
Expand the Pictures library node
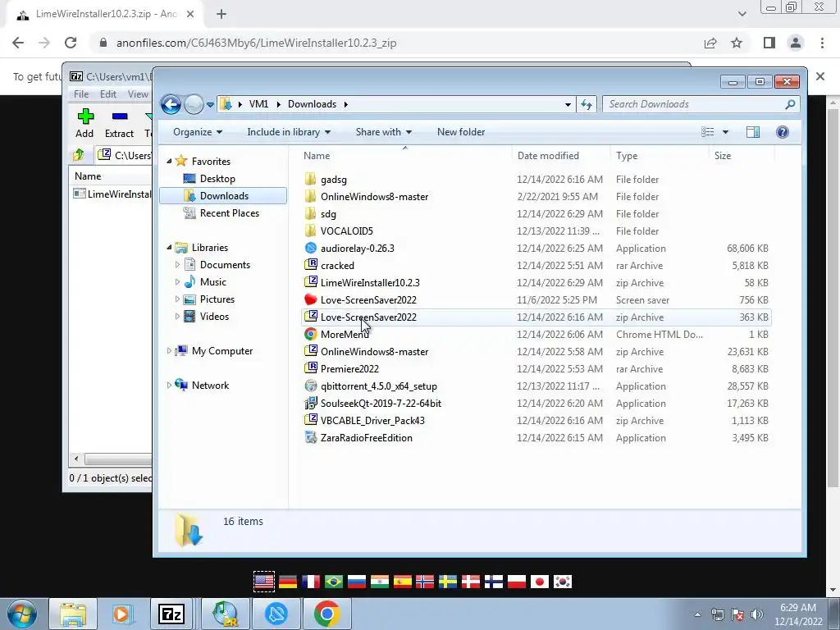pyautogui.click(x=177, y=299)
